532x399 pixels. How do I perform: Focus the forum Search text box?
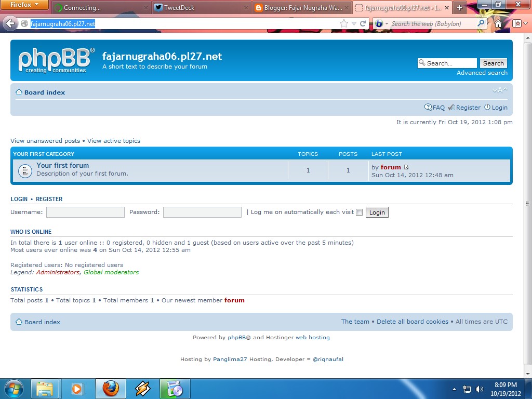[447, 63]
